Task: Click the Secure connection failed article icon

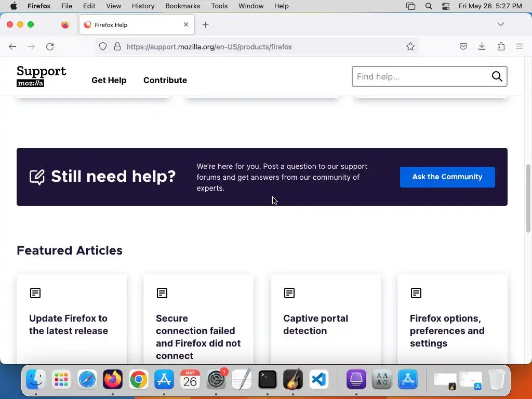Action: click(162, 293)
